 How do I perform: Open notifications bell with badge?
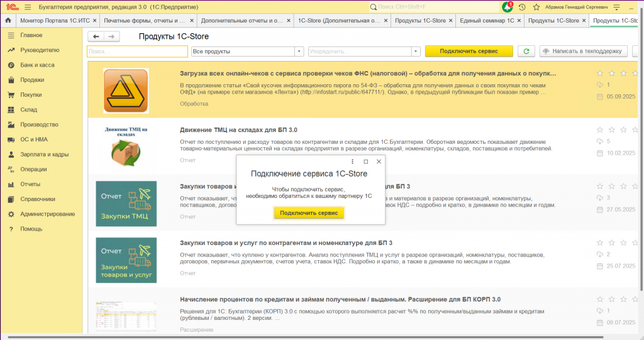tap(508, 6)
